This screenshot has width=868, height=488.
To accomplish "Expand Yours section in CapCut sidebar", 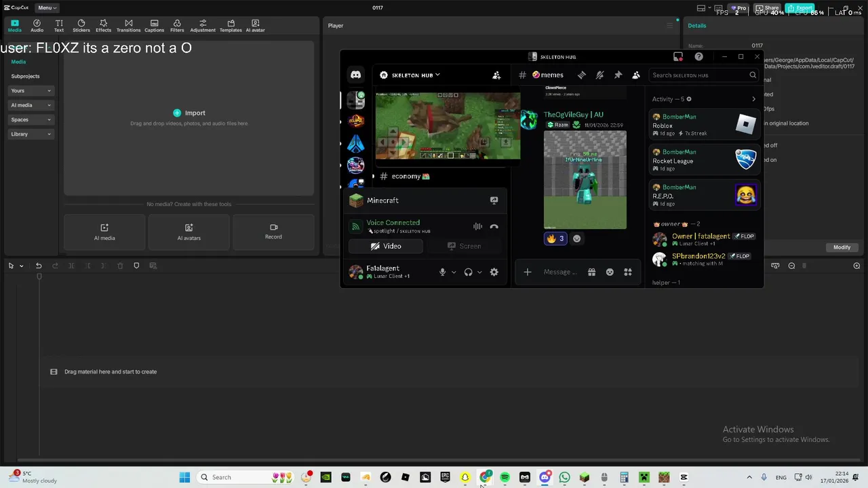I will (31, 91).
